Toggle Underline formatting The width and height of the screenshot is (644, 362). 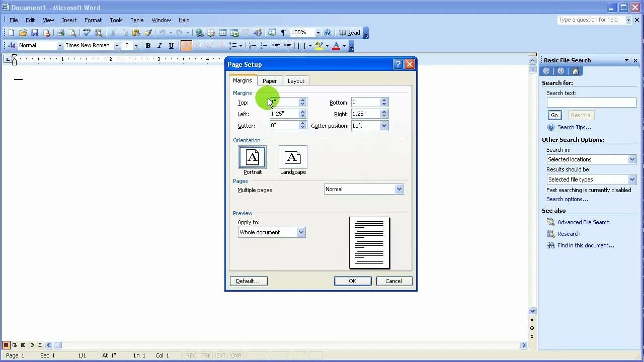coord(171,46)
